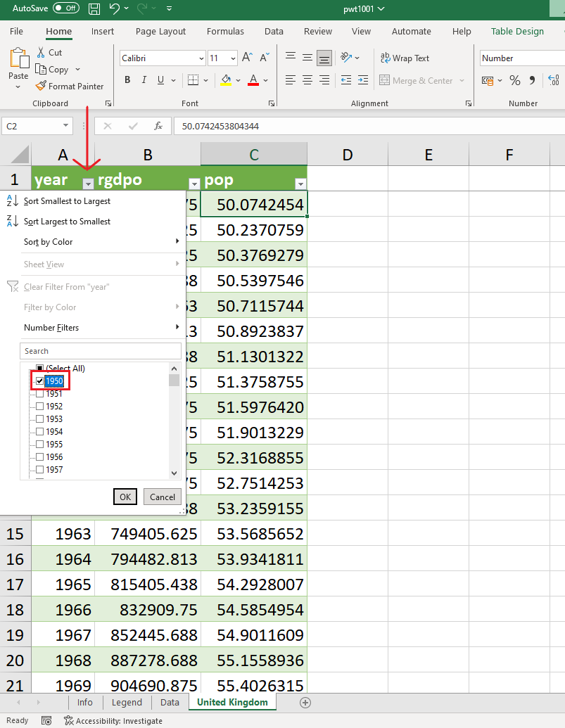565x728 pixels.
Task: Choose Sort Largest to Smallest
Action: [67, 222]
